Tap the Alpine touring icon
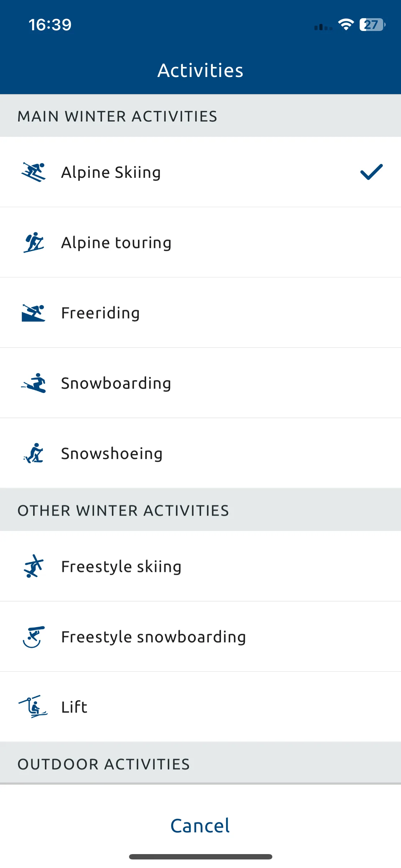The width and height of the screenshot is (401, 868). (x=34, y=242)
